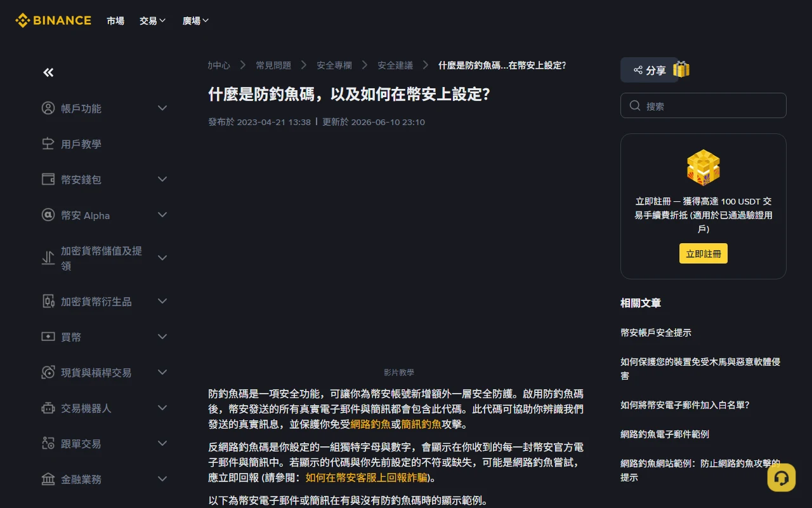
Task: Open article 網路釣魚網站範例：防止網路釣魚攻擊的提示
Action: click(x=700, y=471)
